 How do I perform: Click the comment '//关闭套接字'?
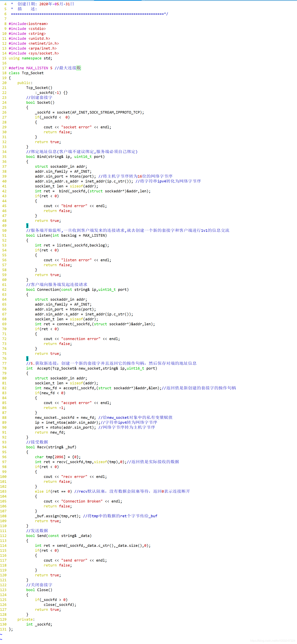39,585
